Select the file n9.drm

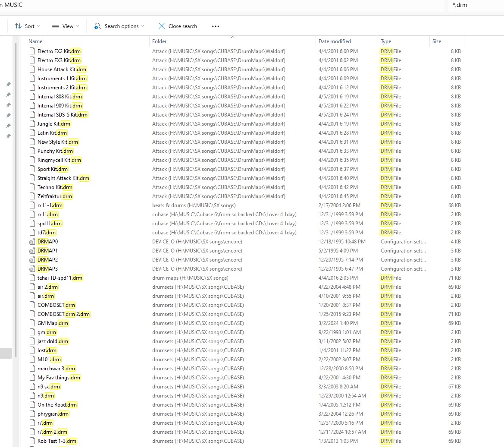point(46,395)
